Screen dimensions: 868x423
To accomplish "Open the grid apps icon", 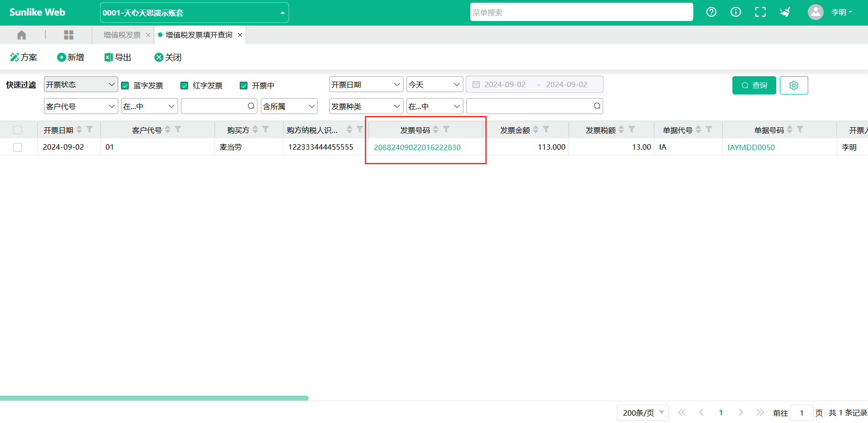I will coord(68,35).
